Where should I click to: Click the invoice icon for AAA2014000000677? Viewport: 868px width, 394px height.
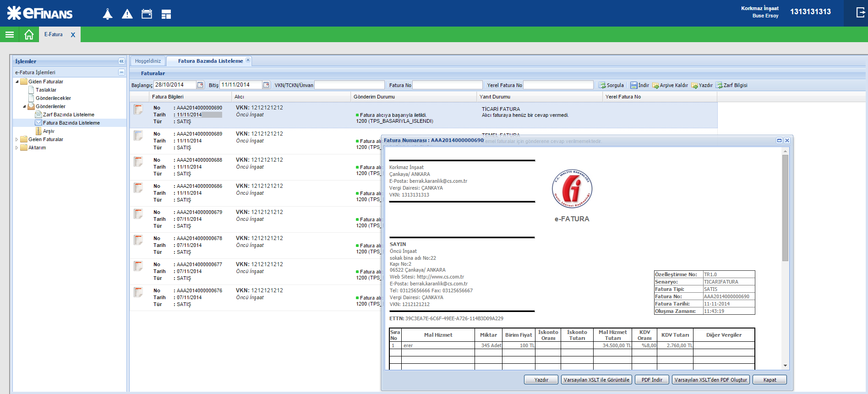pyautogui.click(x=138, y=266)
